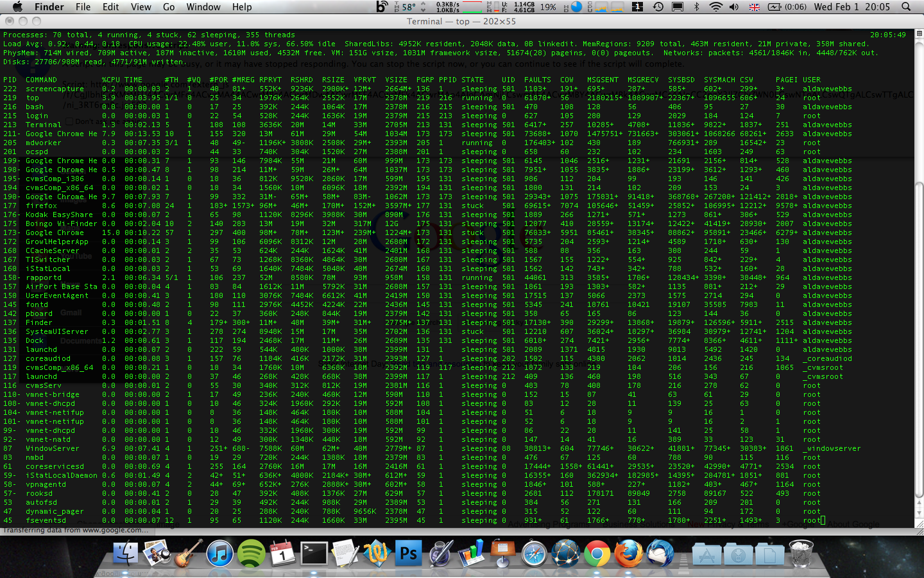Launch Preview from the Dock
The width and height of the screenshot is (924, 578).
156,554
